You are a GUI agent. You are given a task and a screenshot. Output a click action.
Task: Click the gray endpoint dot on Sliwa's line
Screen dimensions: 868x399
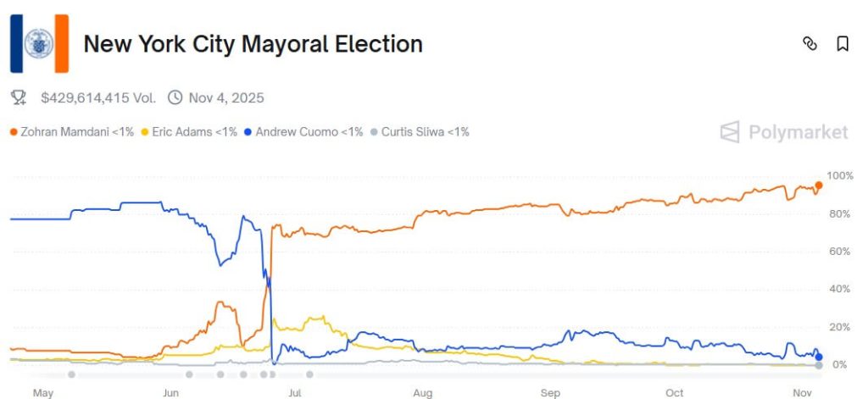click(818, 365)
